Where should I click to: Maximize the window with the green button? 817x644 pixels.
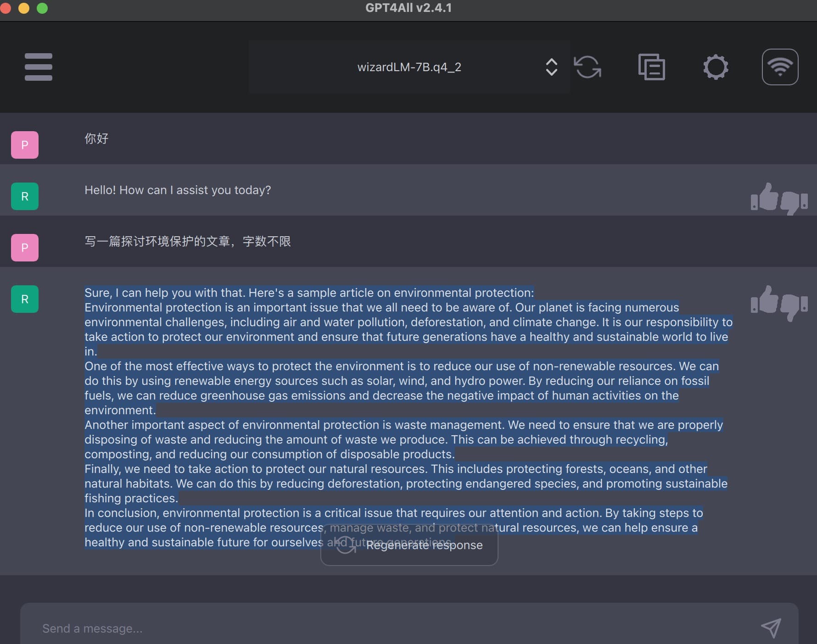[42, 8]
